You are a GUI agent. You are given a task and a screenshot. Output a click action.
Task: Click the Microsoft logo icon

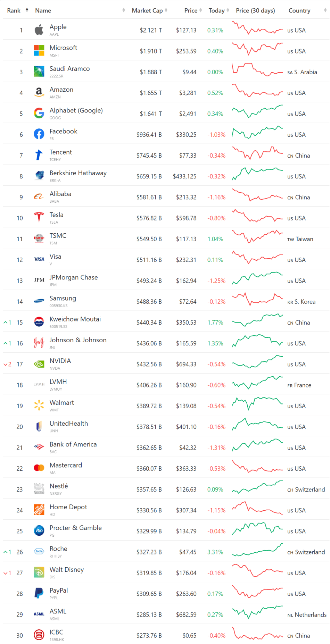[39, 51]
